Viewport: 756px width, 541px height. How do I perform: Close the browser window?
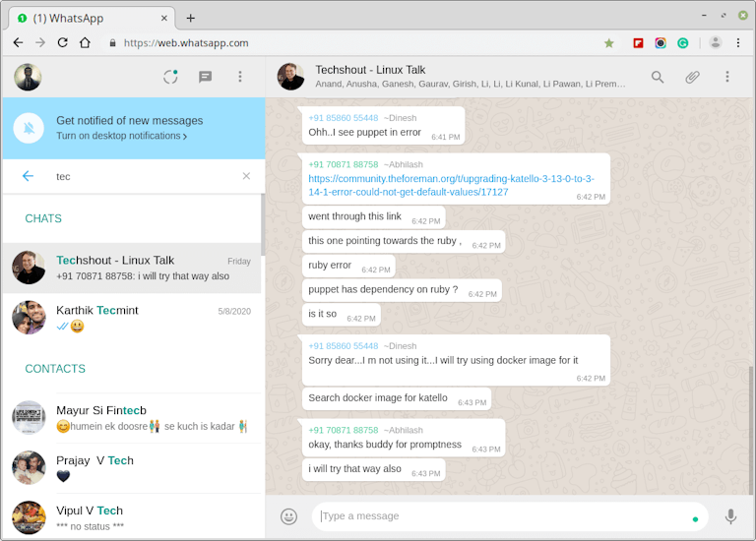coord(743,16)
